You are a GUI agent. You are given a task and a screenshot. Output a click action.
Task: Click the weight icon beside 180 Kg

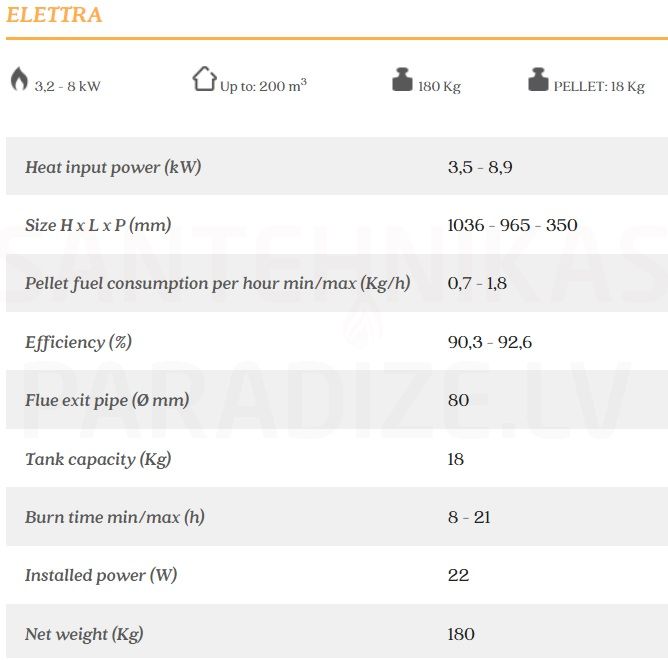click(x=402, y=79)
